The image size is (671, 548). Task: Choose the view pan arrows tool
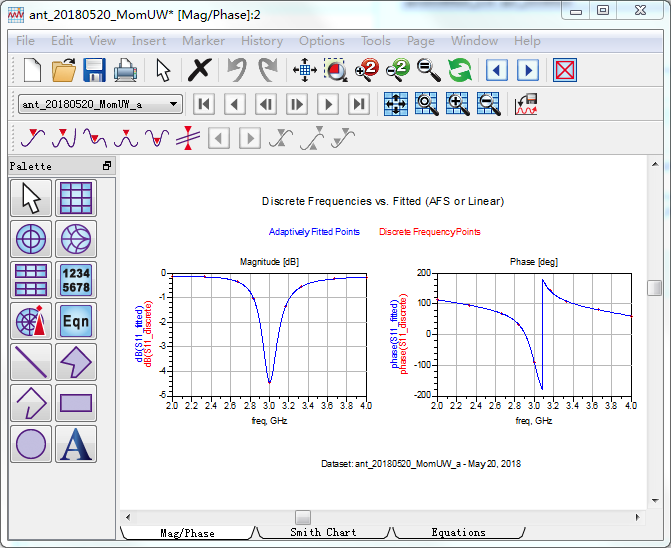(305, 70)
